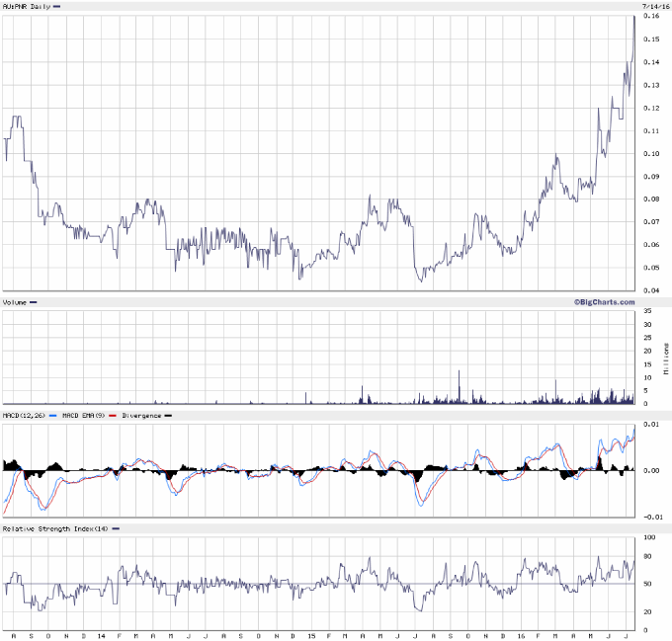Click the AU:PNR Daily chart title
672x641 pixels.
[x=27, y=7]
